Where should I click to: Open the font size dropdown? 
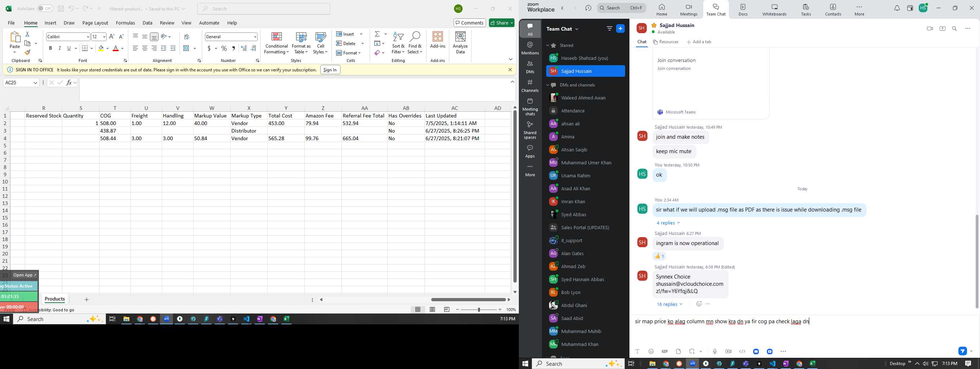104,36
